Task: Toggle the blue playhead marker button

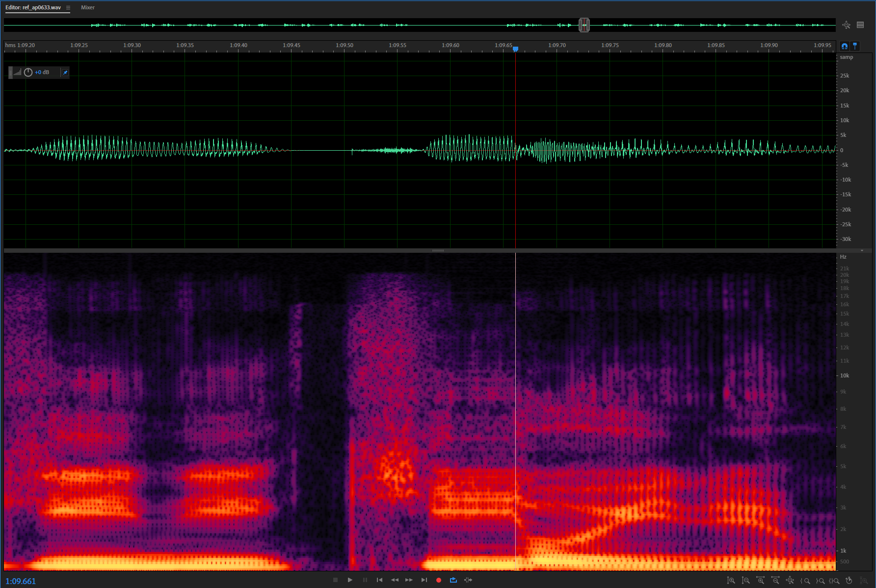Action: coord(855,46)
